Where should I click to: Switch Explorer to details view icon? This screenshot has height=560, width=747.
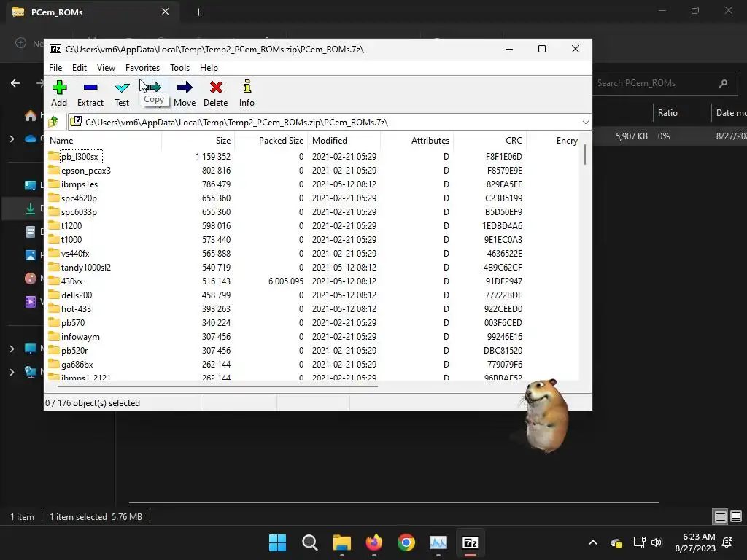pos(720,516)
